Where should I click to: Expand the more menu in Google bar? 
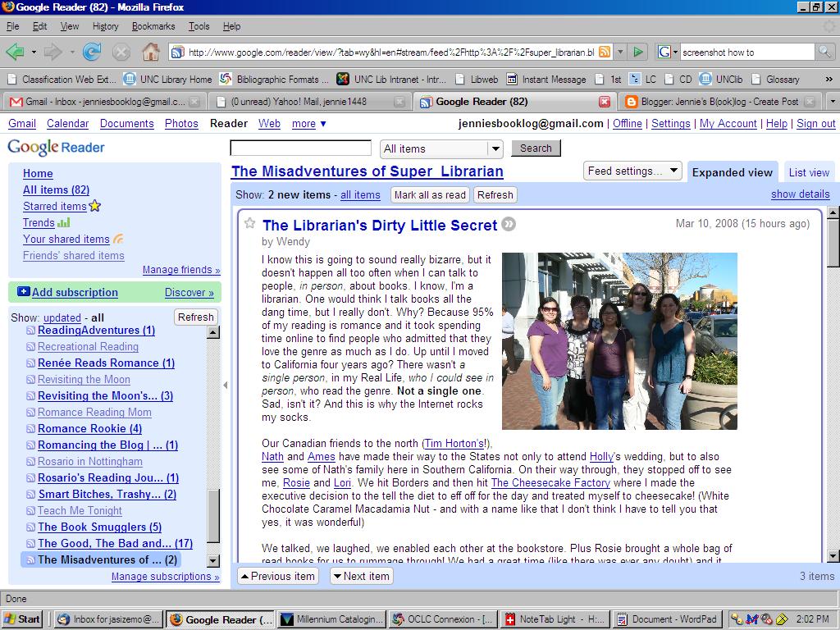(309, 124)
